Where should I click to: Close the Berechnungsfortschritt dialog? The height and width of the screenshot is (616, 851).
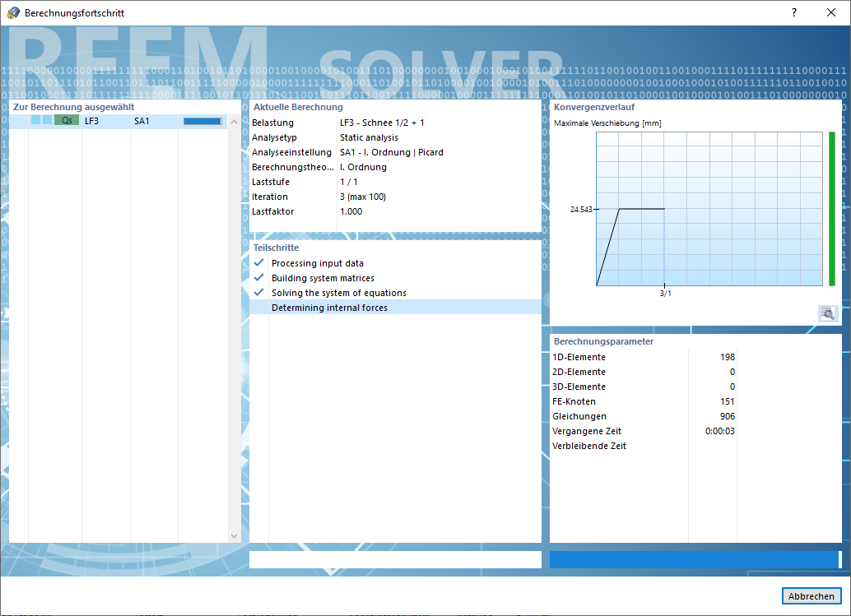click(x=831, y=12)
